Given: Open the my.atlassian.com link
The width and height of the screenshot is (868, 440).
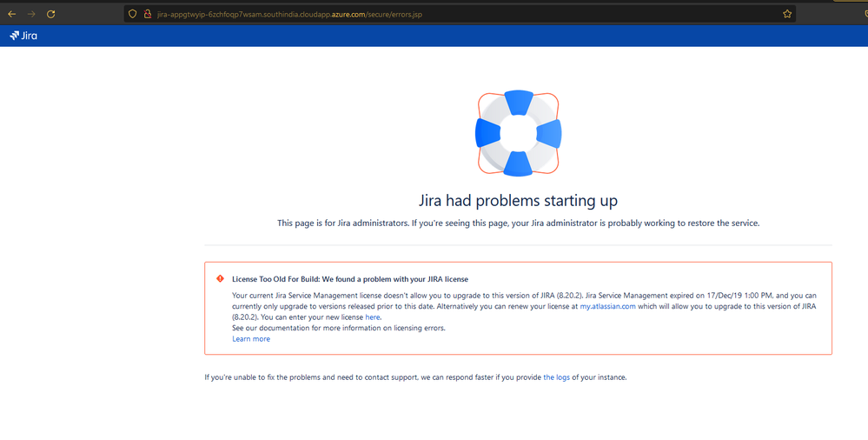Looking at the screenshot, I should [607, 306].
